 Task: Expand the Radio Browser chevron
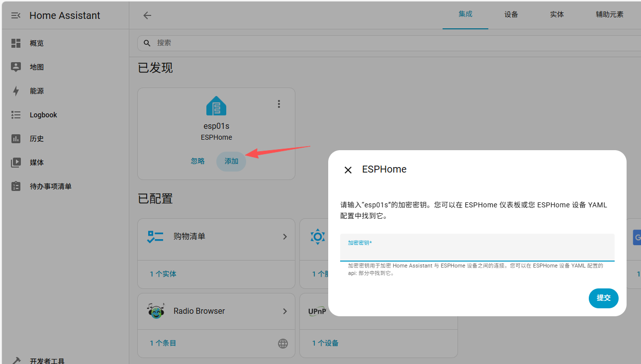tap(285, 311)
